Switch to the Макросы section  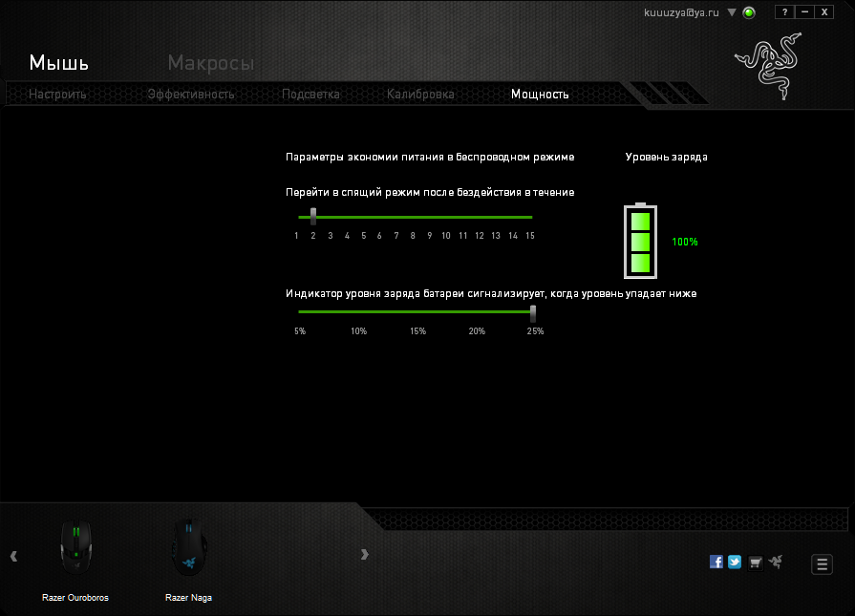211,63
